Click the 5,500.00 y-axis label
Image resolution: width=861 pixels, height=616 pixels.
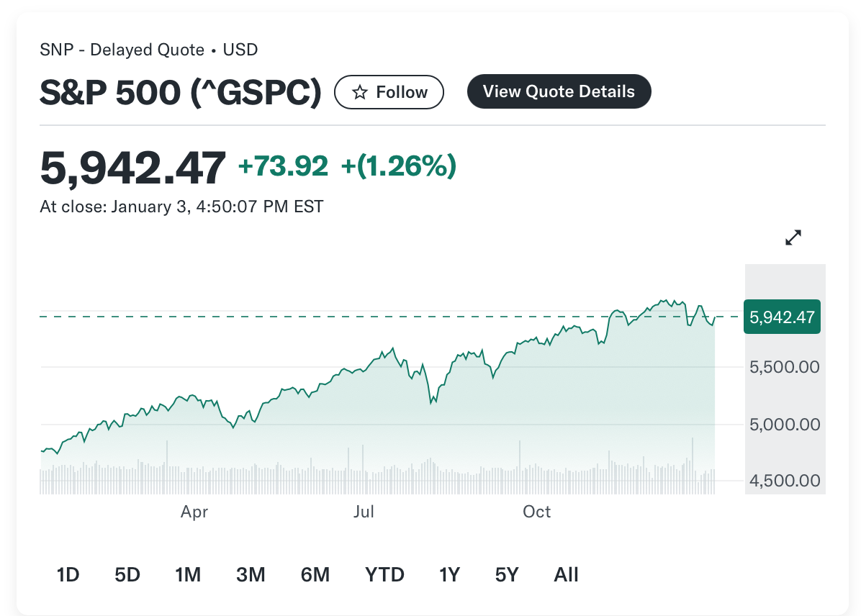[785, 367]
